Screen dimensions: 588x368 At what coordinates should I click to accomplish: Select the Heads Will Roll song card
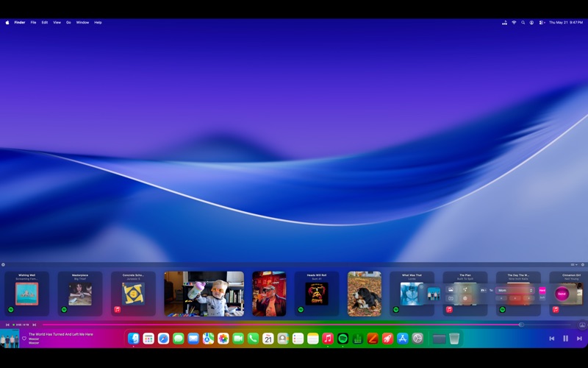(x=317, y=294)
